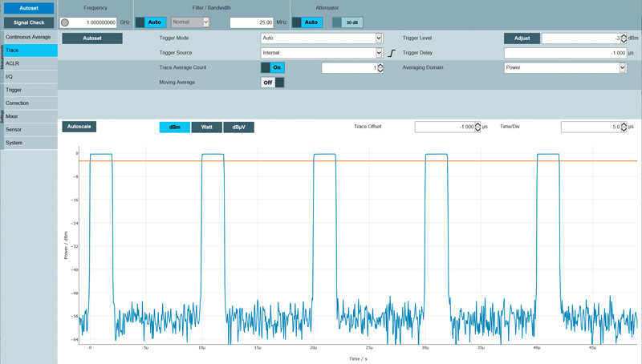Decrease Trace Offset with down arrow
This screenshot has width=642, height=364.
[x=477, y=130]
